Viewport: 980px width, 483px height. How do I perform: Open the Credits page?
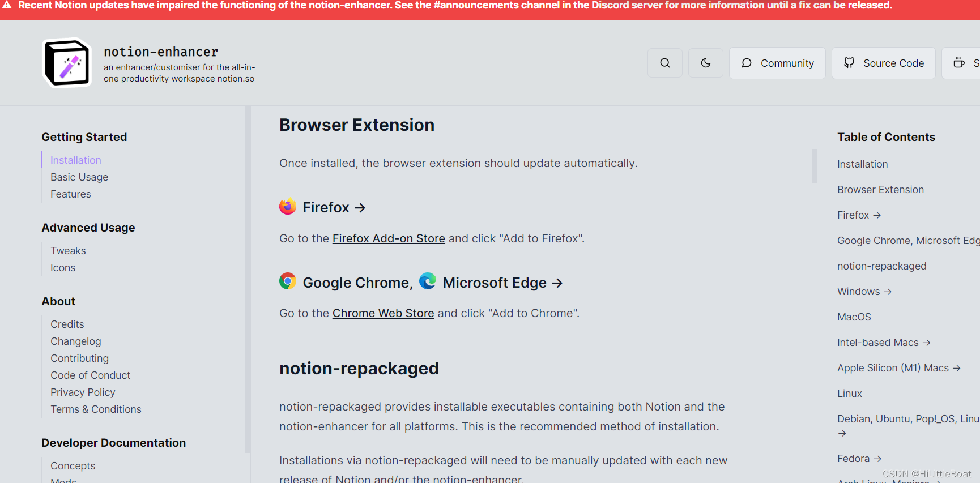coord(67,324)
